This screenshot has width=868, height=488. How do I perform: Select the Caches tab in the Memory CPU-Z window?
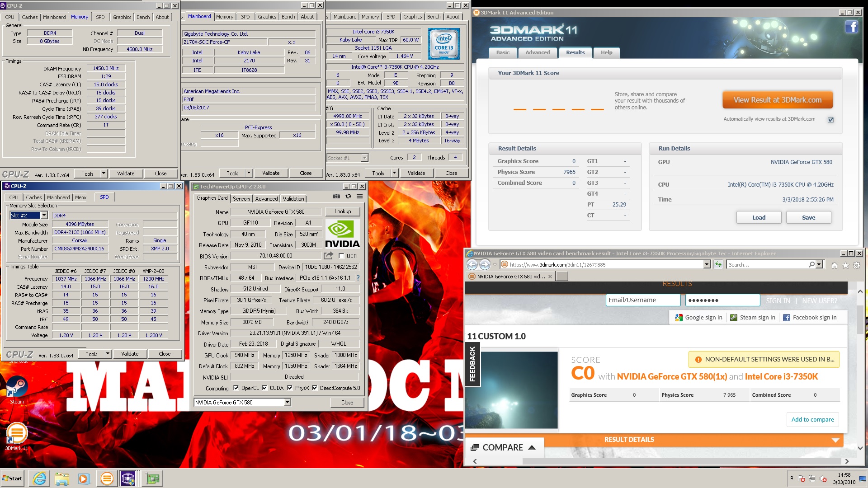[30, 17]
